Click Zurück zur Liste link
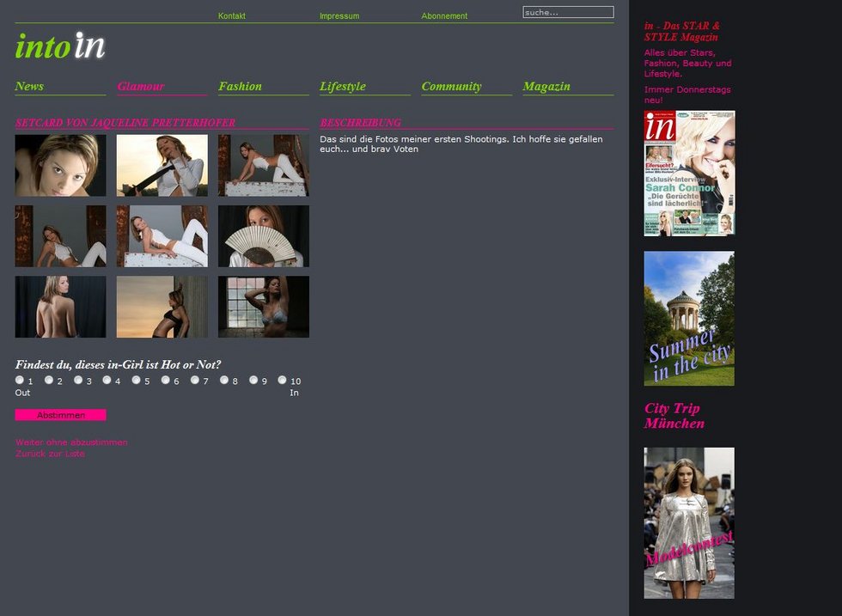 click(50, 454)
